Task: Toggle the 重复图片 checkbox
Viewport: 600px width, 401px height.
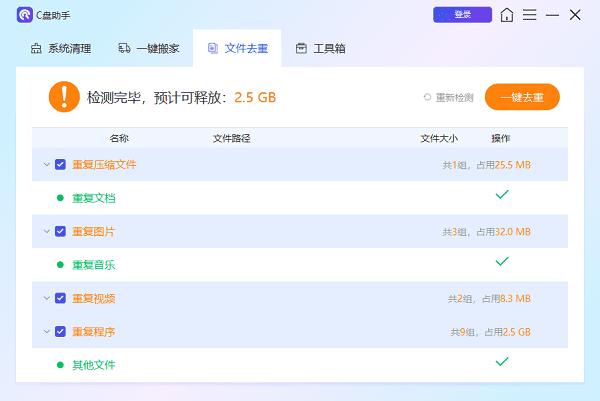Action: (61, 231)
